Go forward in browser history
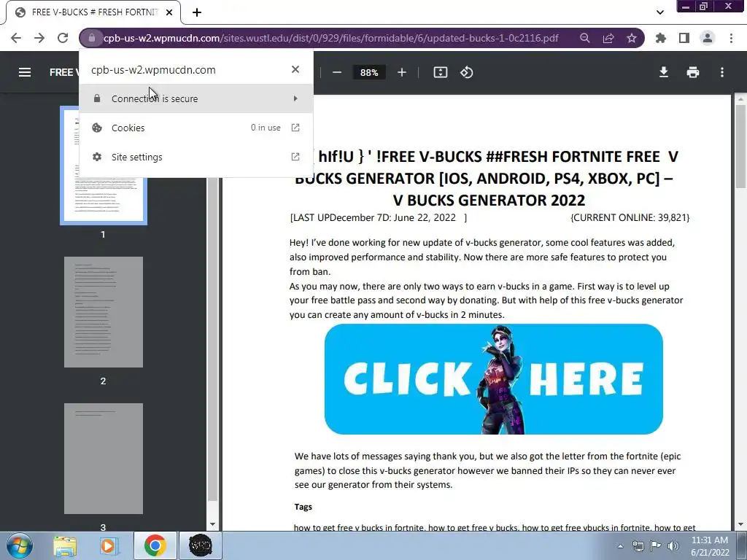Screen dimensions: 747x560 39,38
